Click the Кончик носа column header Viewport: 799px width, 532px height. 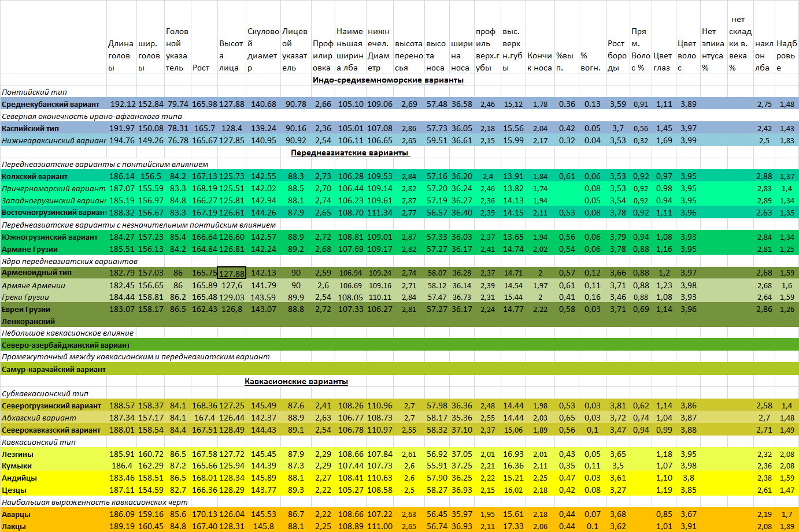coord(539,62)
